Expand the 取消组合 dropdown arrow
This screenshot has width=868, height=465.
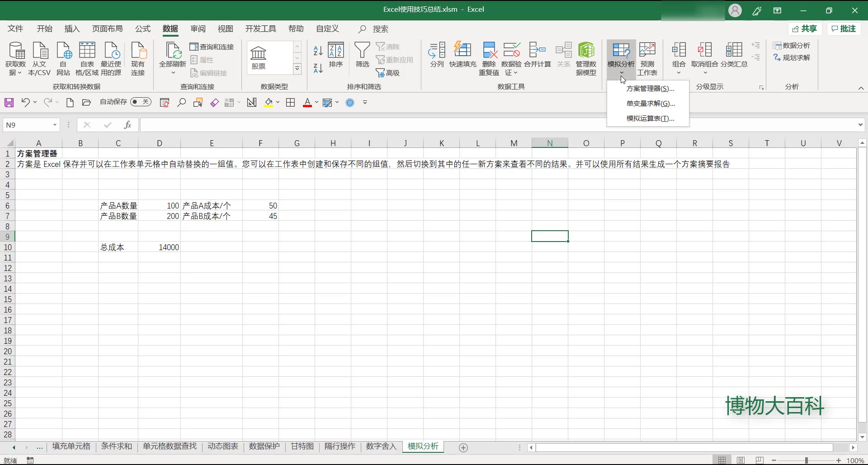pyautogui.click(x=705, y=73)
